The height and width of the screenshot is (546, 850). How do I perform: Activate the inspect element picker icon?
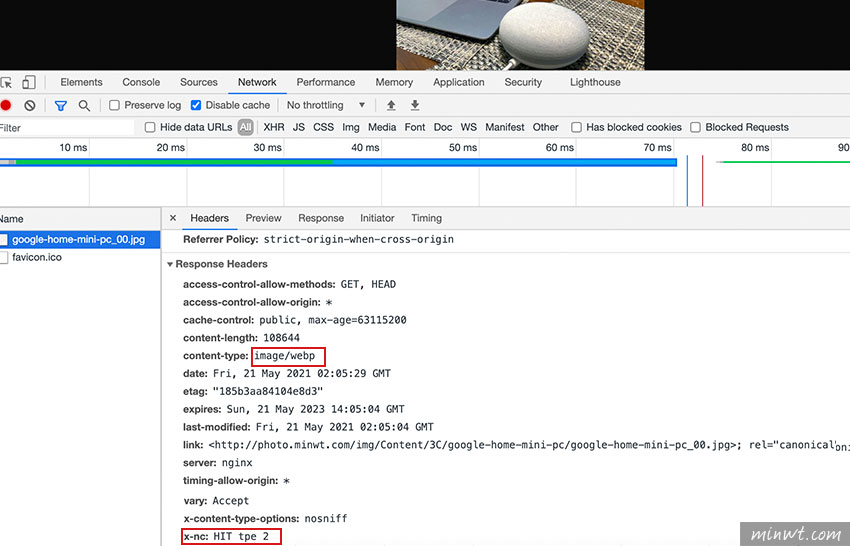(x=6, y=82)
